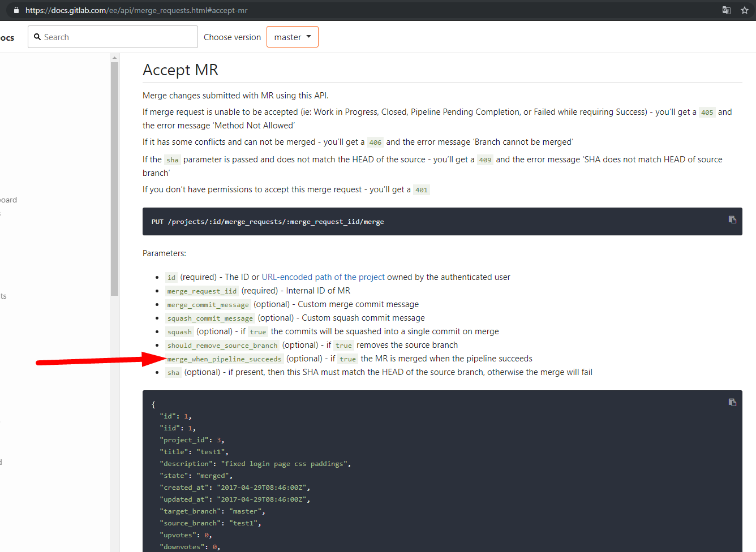This screenshot has height=552, width=756.
Task: Click the padlock security icon
Action: tap(15, 10)
